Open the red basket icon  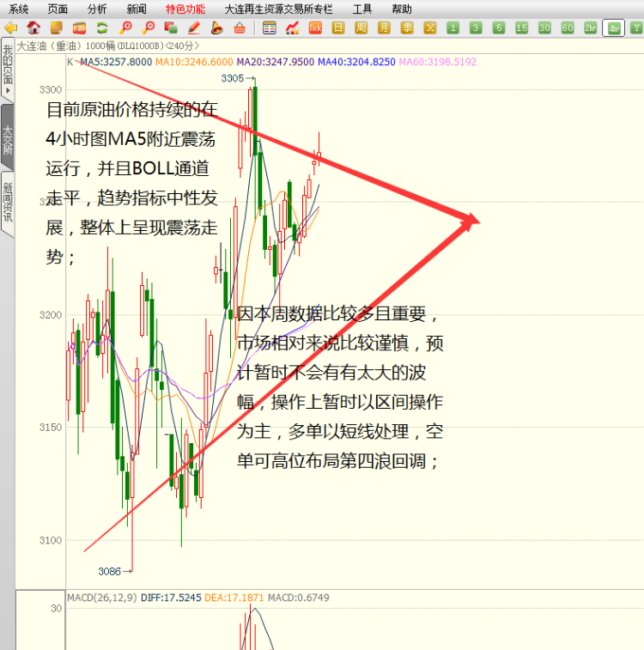(x=240, y=28)
